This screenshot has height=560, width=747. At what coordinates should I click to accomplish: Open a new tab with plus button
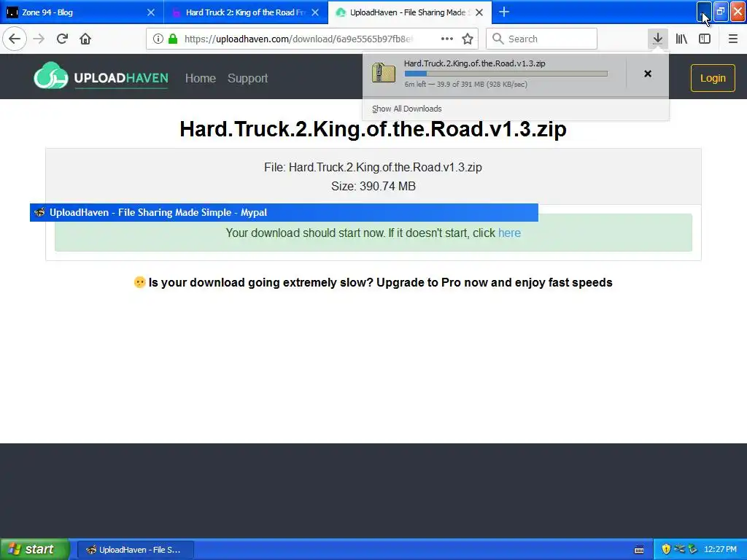pyautogui.click(x=504, y=12)
